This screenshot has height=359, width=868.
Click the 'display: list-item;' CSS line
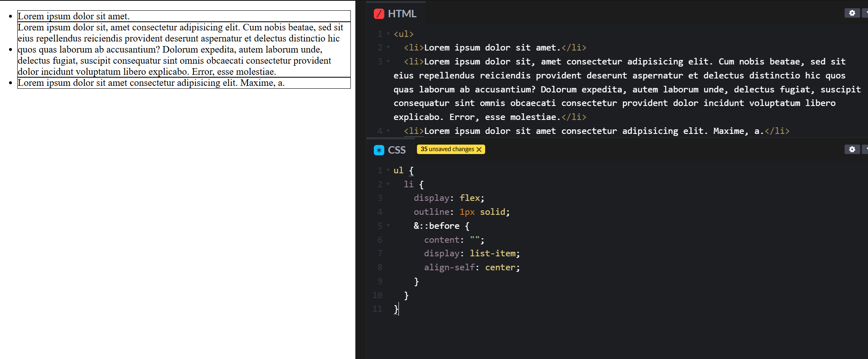[472, 253]
